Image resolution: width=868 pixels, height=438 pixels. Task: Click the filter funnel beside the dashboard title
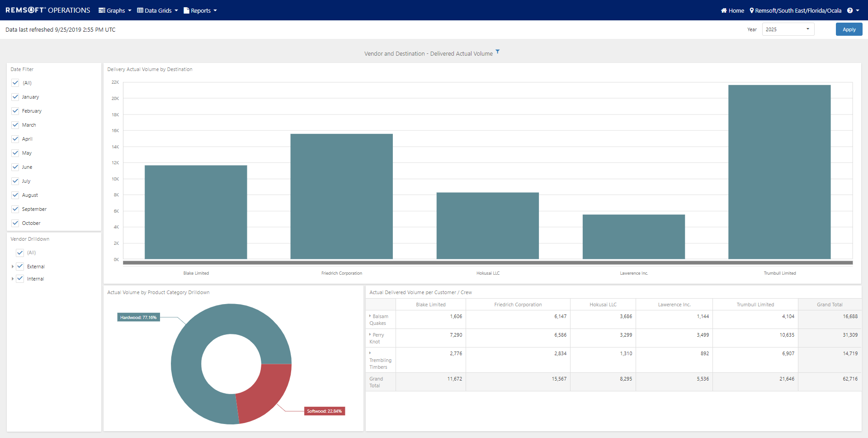[x=497, y=51]
